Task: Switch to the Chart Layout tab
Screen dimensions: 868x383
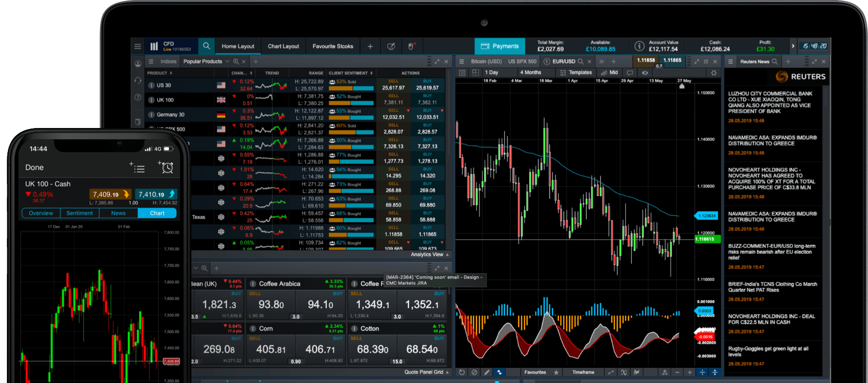Action: 283,46
